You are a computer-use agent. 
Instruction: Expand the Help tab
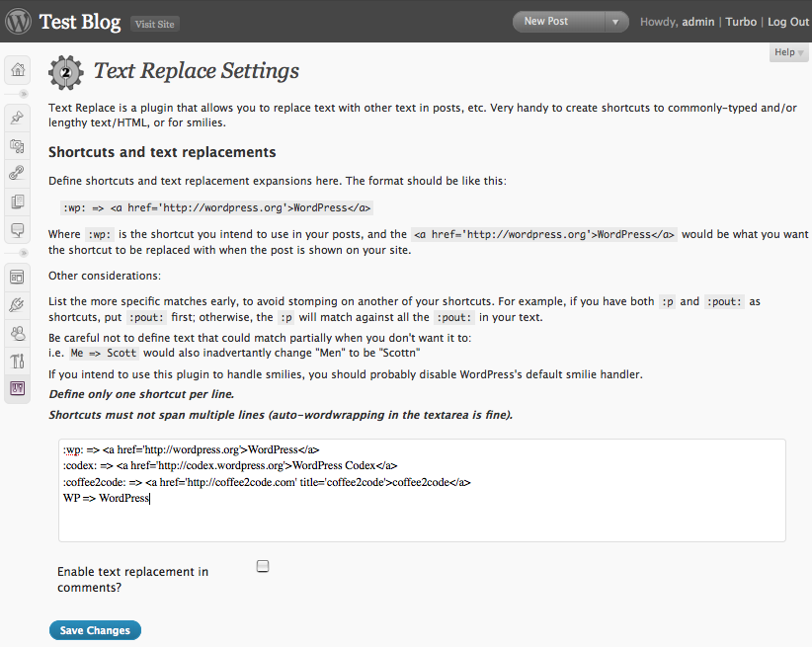[788, 52]
